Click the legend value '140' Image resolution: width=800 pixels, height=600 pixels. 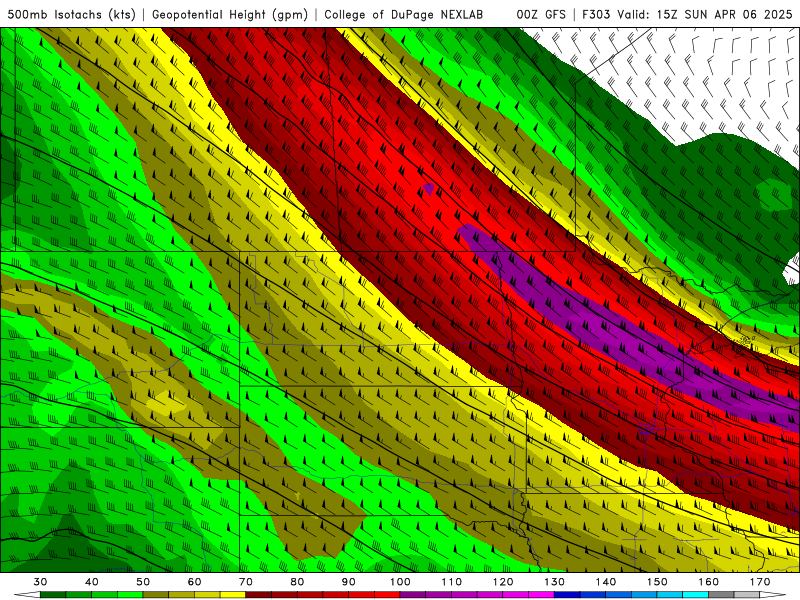tap(606, 582)
